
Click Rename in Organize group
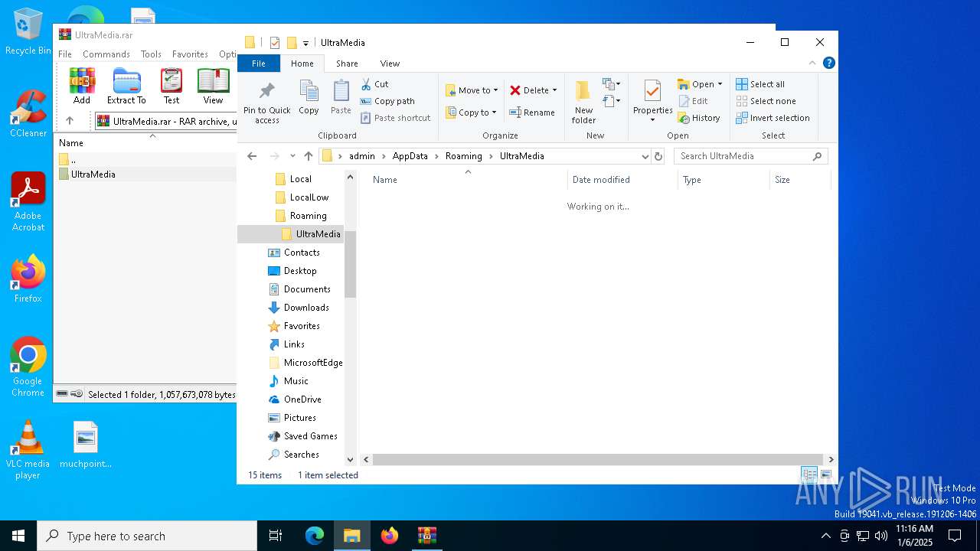coord(532,112)
